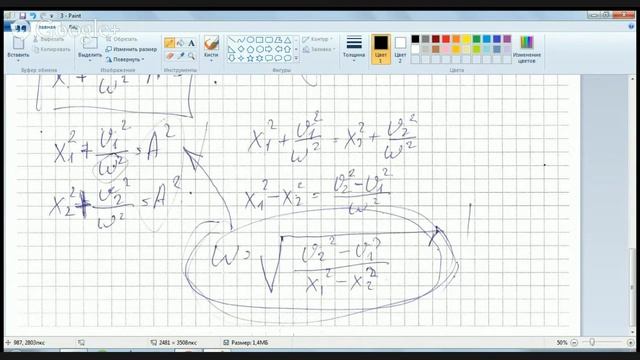Choose the Up arrow shape
640x360 pixels.
288,49
